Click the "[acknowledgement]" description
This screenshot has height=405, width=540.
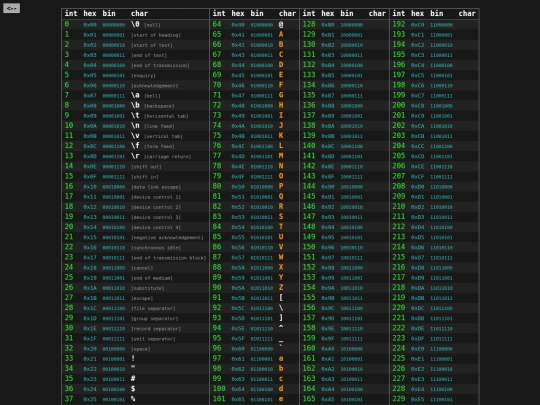point(154,86)
